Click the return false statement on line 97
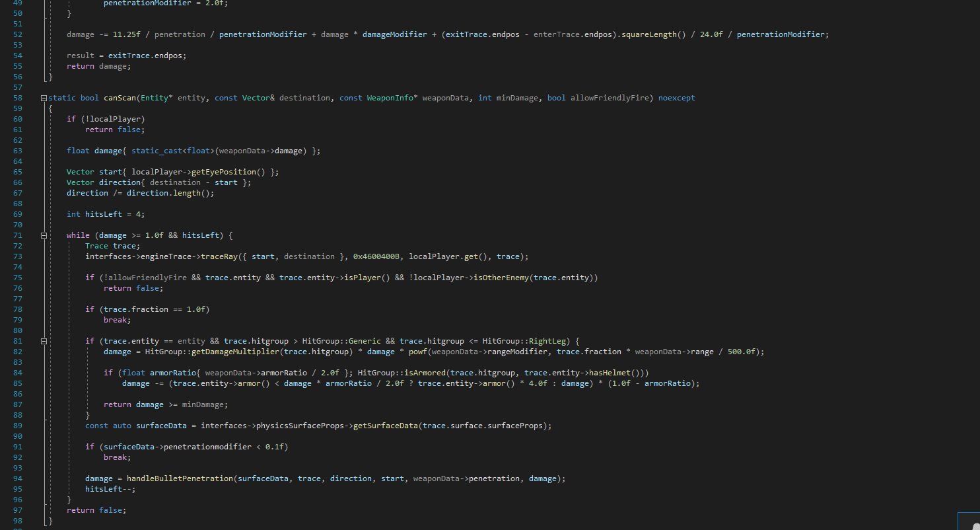The width and height of the screenshot is (980, 530). [96, 510]
